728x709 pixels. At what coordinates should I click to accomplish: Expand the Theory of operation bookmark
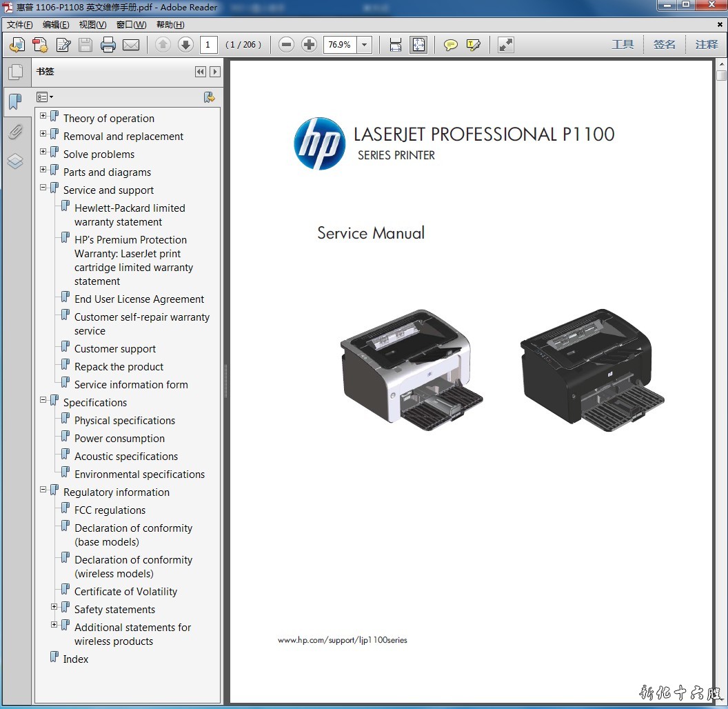[x=43, y=116]
